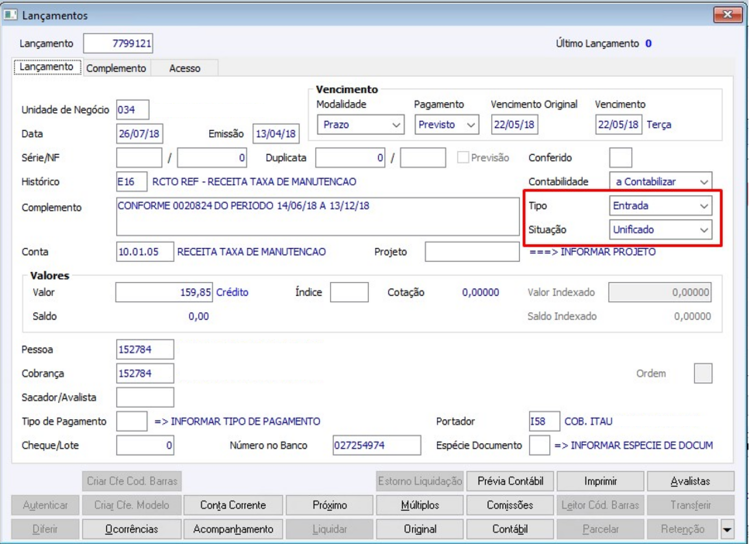The width and height of the screenshot is (750, 544).
Task: Open the extra actions arrow beside Retenção
Action: tap(727, 529)
